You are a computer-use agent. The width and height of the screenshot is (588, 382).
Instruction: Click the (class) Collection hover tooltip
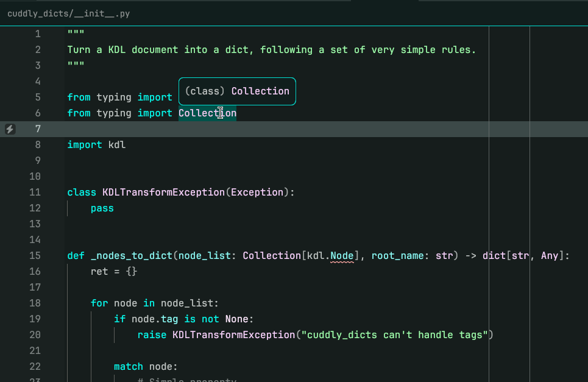(237, 91)
